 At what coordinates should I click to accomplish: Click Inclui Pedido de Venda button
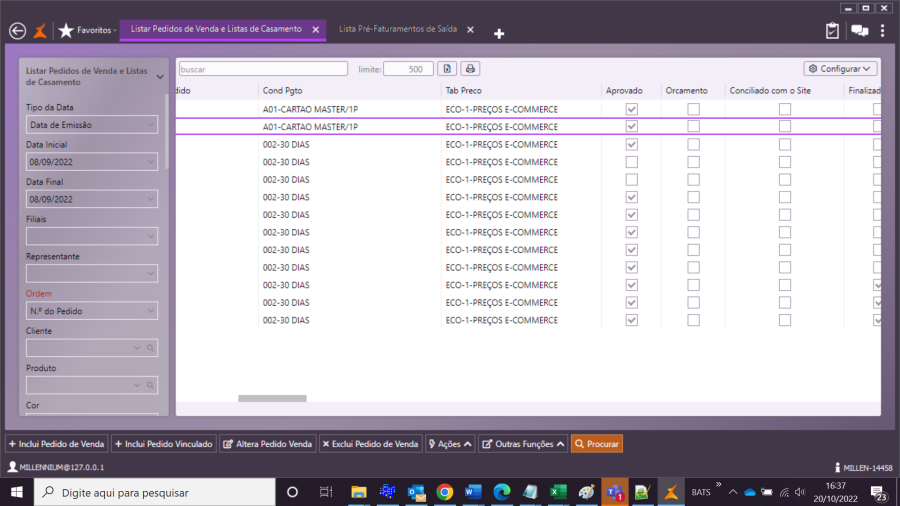[x=56, y=444]
